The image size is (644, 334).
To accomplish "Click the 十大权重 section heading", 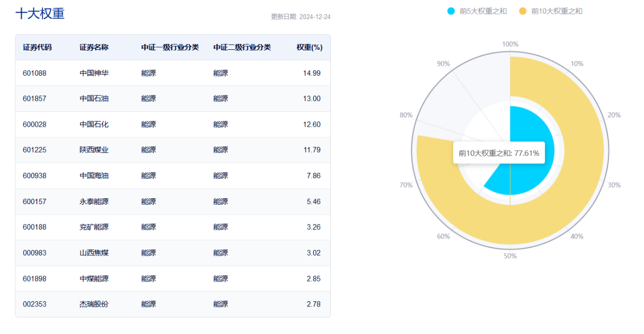I will (x=40, y=13).
